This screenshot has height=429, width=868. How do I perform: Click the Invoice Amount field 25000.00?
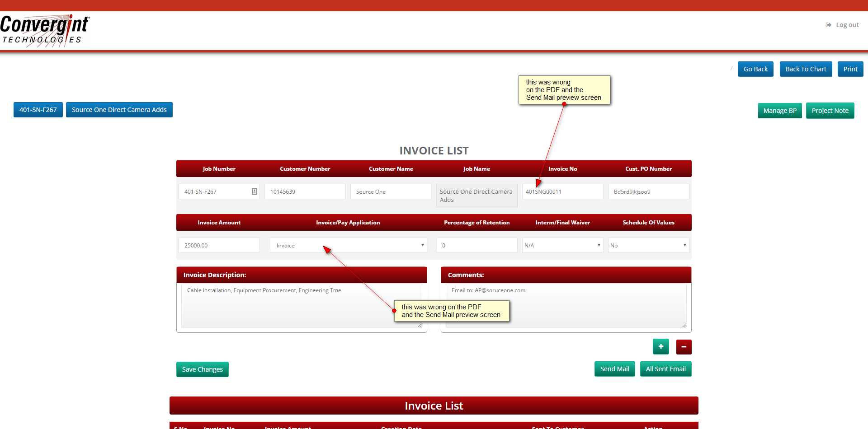[219, 245]
